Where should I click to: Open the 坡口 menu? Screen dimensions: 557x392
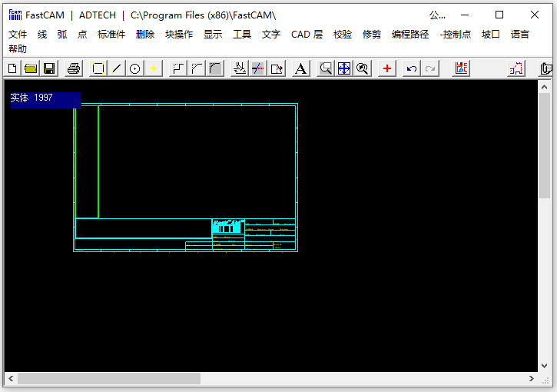pos(491,35)
